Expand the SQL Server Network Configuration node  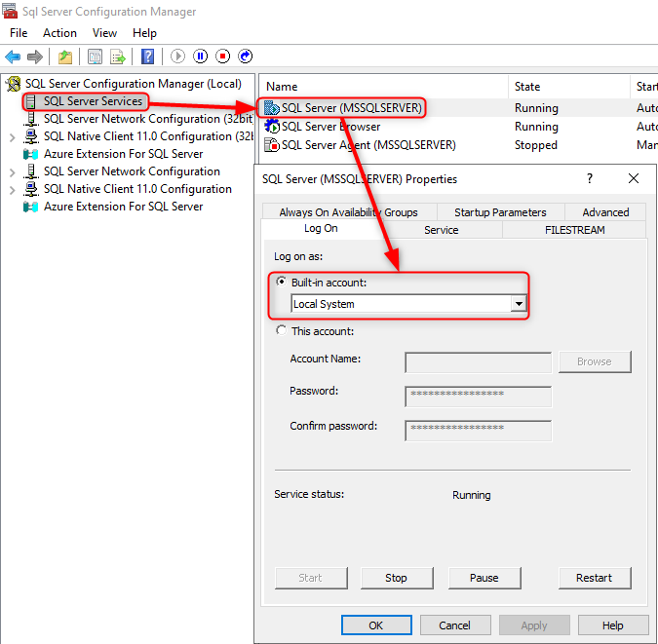(12, 172)
